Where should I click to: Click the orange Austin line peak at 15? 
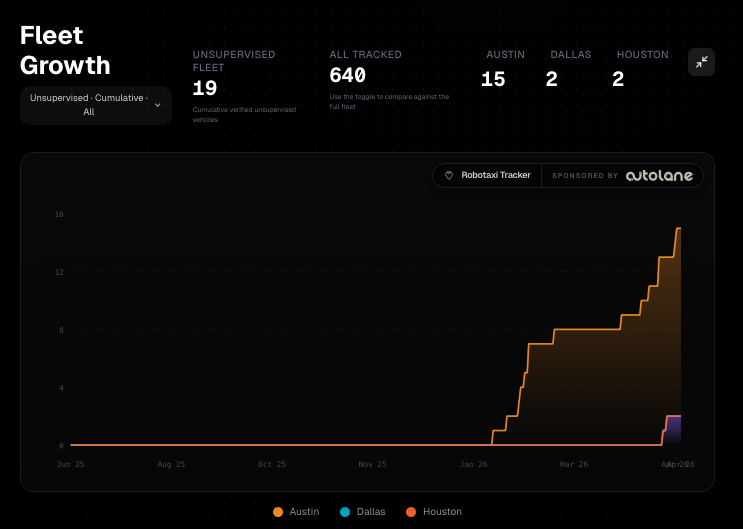[679, 228]
